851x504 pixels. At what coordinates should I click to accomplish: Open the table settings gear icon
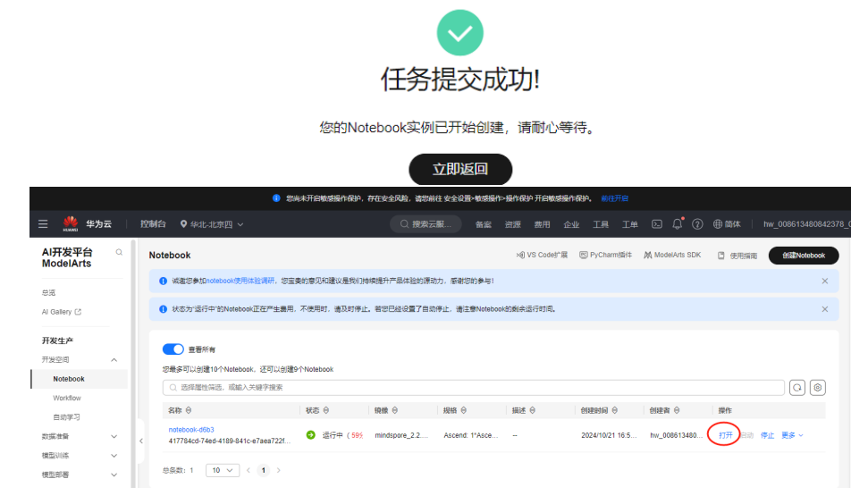pos(817,387)
